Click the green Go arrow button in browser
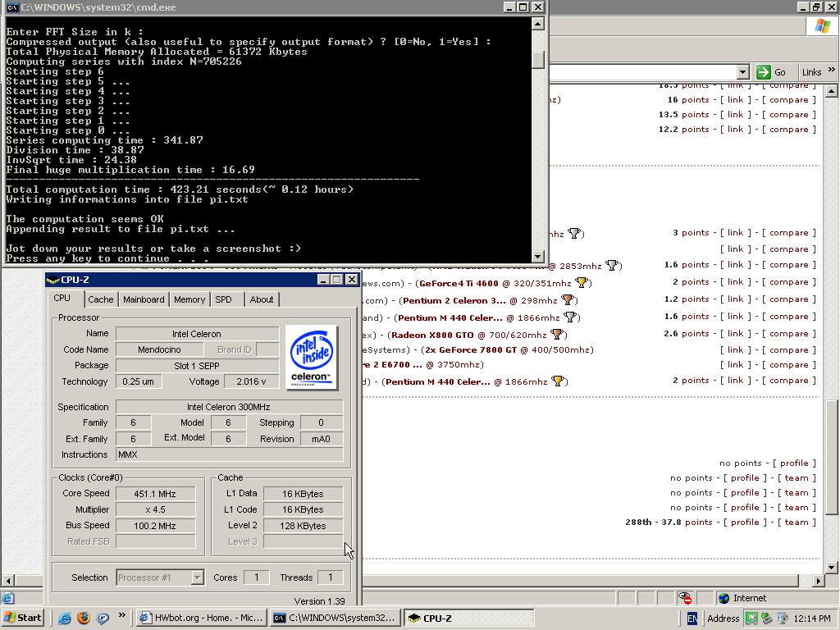The image size is (840, 630). [764, 72]
